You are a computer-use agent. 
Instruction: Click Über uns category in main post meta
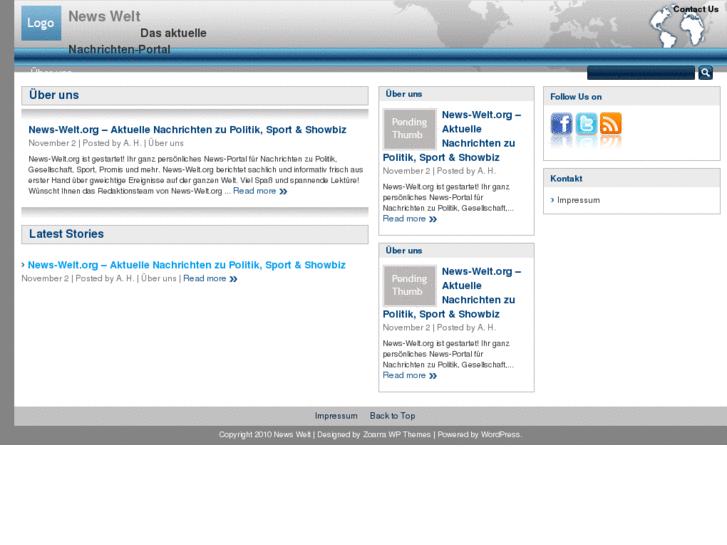(166, 143)
